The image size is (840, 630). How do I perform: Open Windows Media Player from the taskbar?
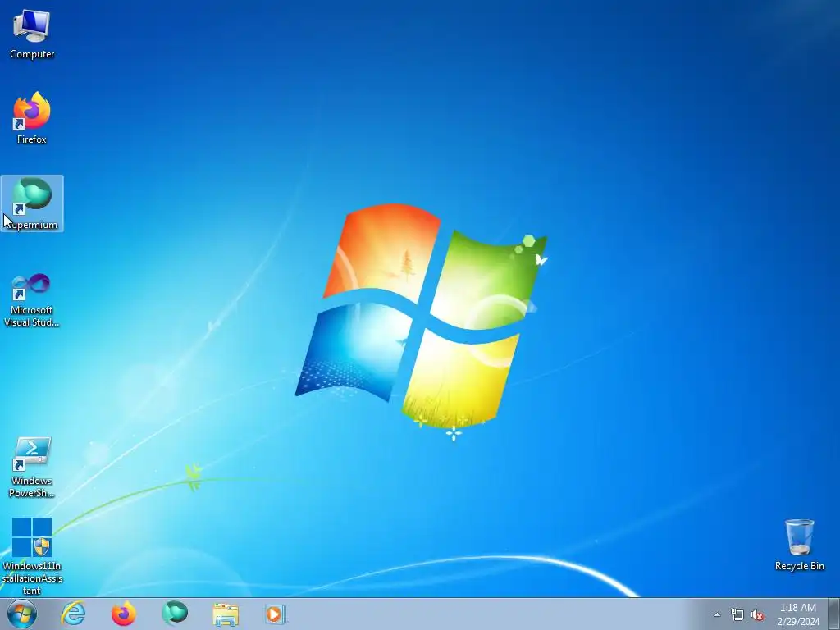pyautogui.click(x=276, y=614)
